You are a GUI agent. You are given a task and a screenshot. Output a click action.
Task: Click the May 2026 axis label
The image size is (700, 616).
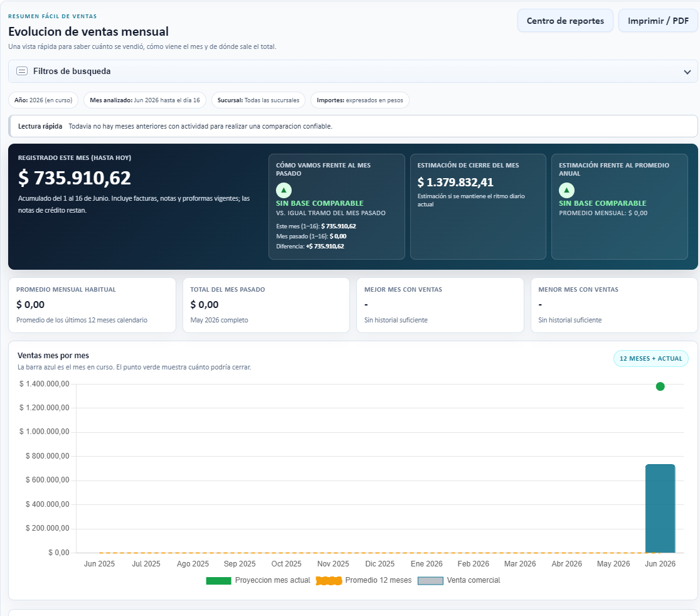click(x=613, y=564)
